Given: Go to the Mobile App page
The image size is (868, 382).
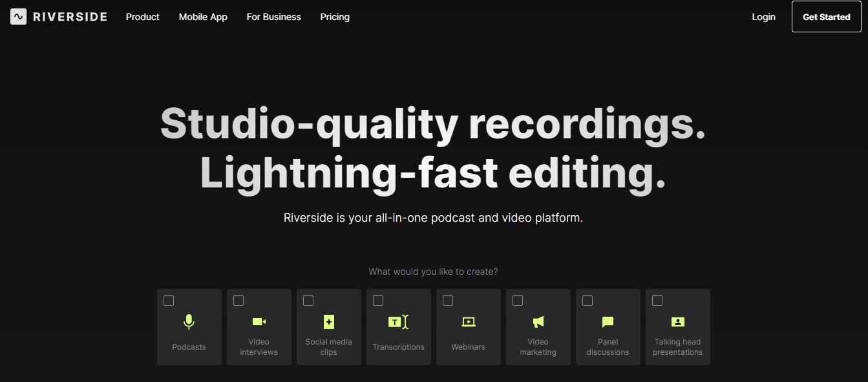Looking at the screenshot, I should tap(203, 17).
